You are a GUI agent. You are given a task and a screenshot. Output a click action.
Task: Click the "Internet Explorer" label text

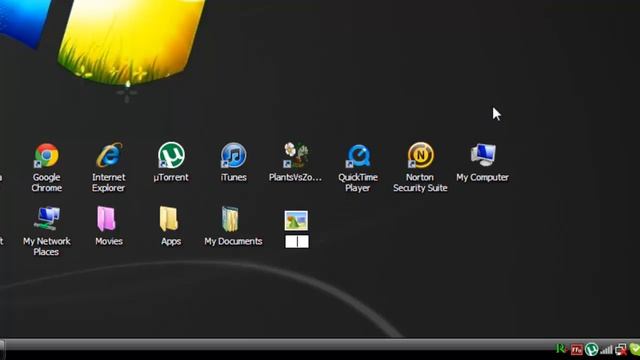point(109,182)
